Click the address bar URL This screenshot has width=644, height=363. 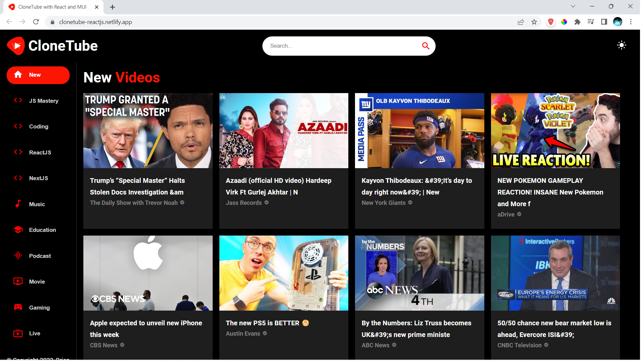(x=96, y=22)
